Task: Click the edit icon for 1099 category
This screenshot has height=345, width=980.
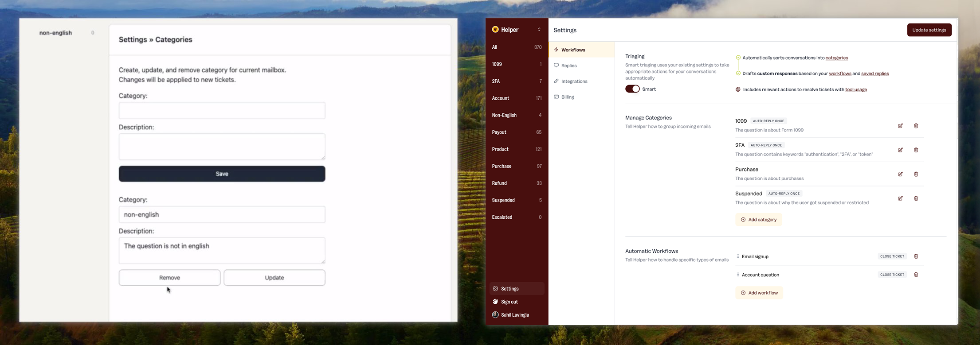Action: [900, 126]
